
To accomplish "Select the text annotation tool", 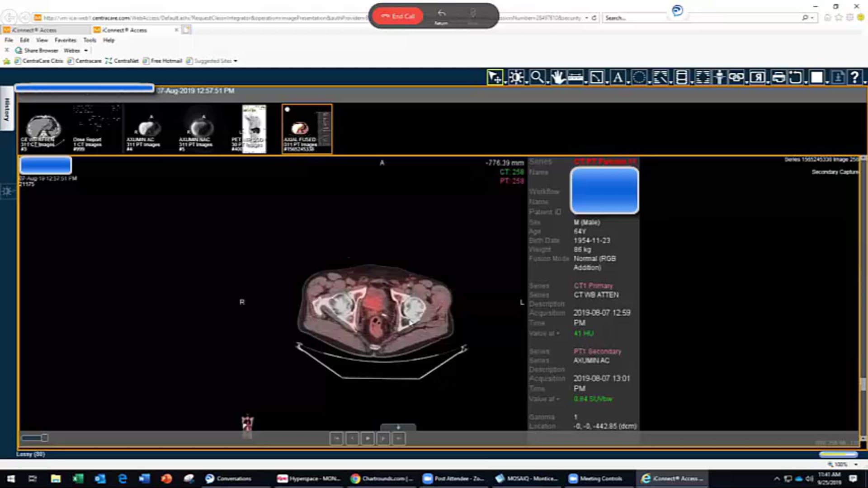I will pos(618,77).
